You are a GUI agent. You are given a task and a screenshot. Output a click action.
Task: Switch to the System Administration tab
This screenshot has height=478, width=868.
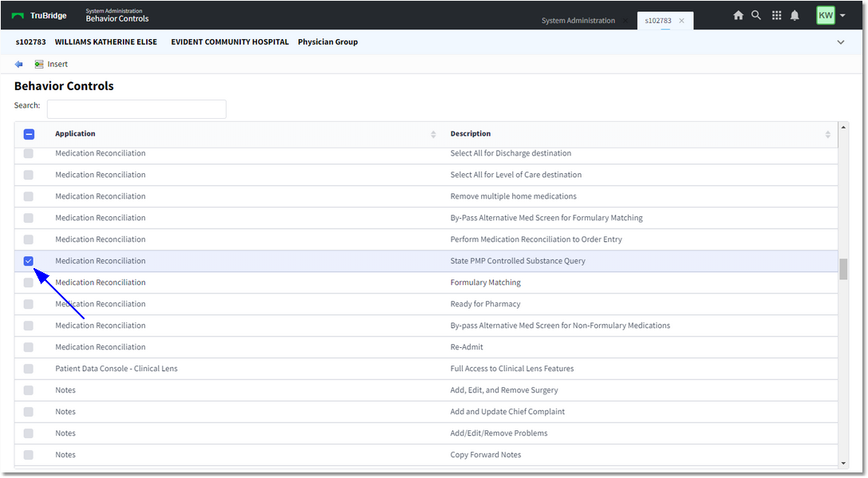point(578,21)
